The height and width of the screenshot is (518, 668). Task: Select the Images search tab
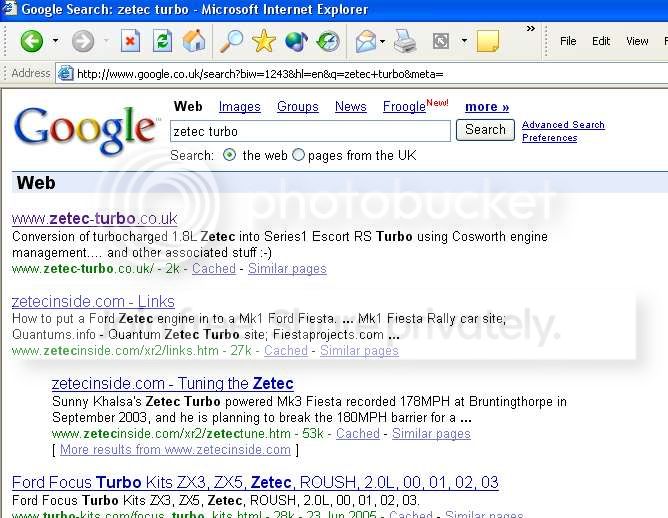pos(239,106)
